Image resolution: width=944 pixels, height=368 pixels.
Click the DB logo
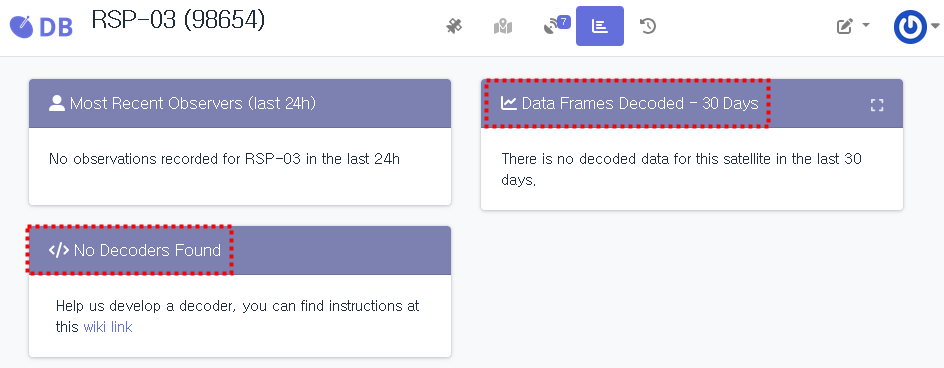(x=42, y=27)
